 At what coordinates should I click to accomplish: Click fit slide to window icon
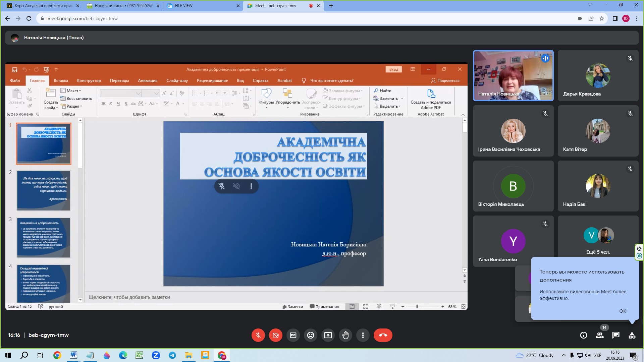(x=463, y=306)
